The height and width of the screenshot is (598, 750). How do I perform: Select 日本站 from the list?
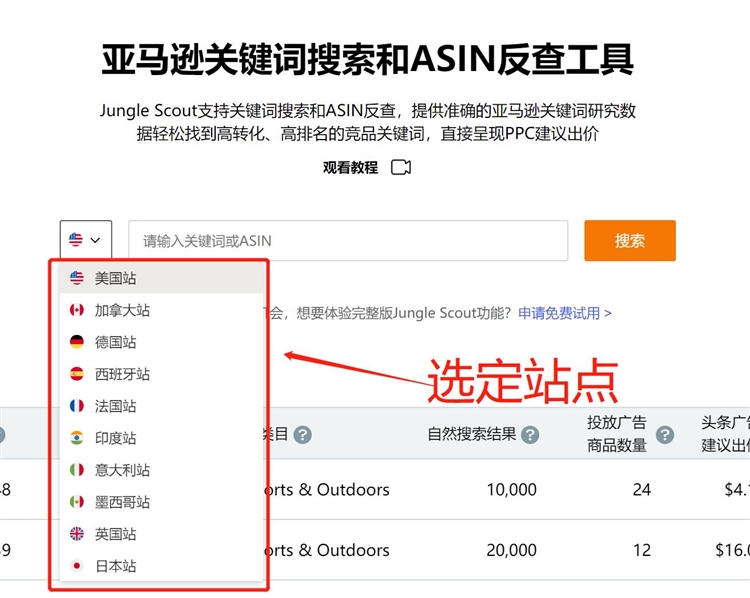(162, 566)
